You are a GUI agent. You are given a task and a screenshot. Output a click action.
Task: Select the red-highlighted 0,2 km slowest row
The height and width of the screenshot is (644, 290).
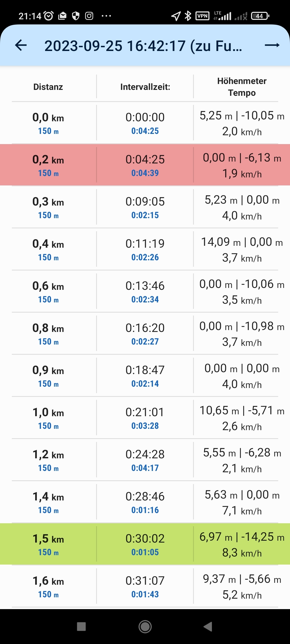(145, 165)
